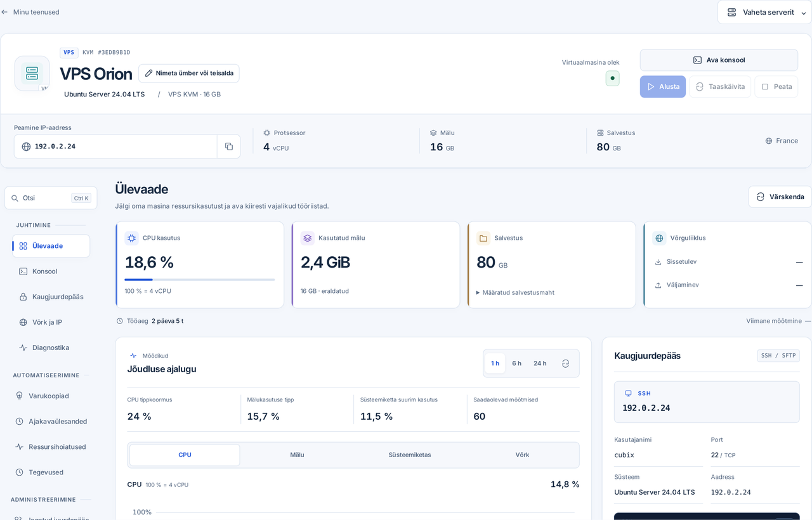Click the Võrk ja IP globe icon
The height and width of the screenshot is (520, 812).
click(23, 322)
